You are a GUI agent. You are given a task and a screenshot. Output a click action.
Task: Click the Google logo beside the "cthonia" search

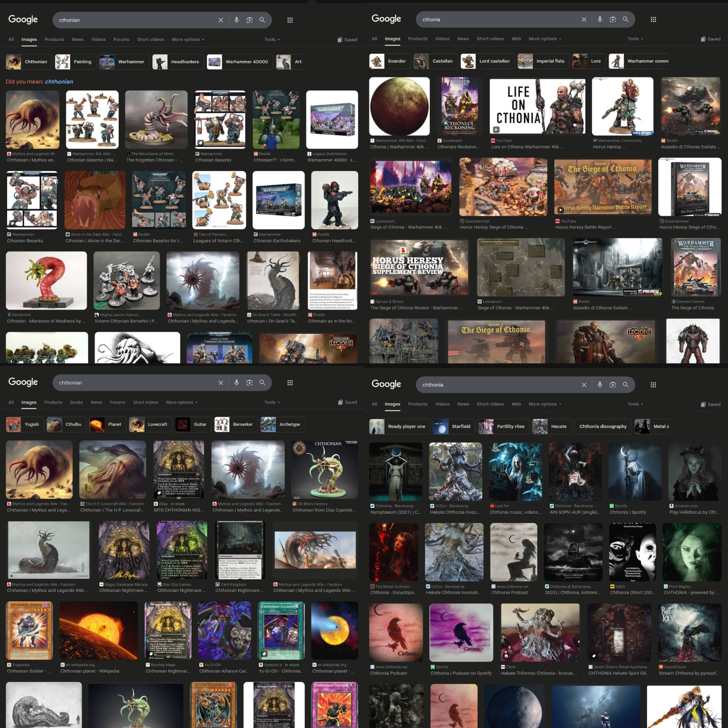[386, 19]
